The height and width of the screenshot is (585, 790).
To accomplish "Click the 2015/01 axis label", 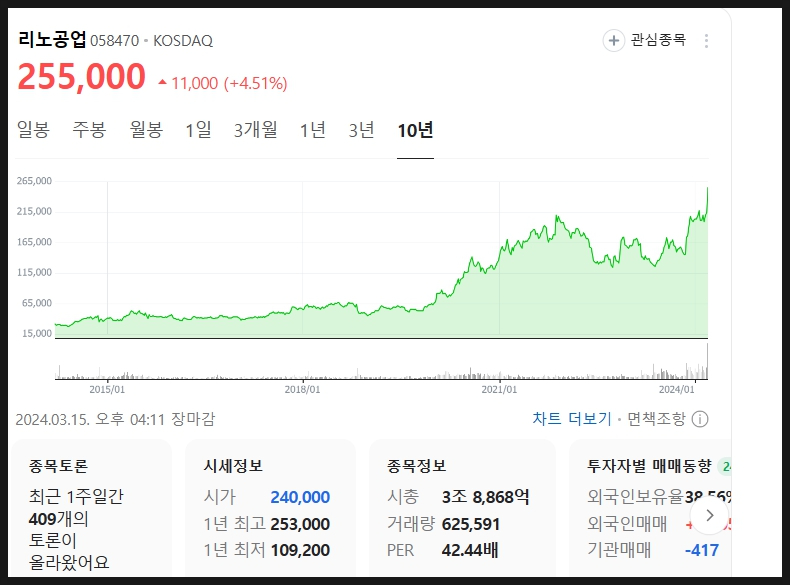I will coord(107,389).
